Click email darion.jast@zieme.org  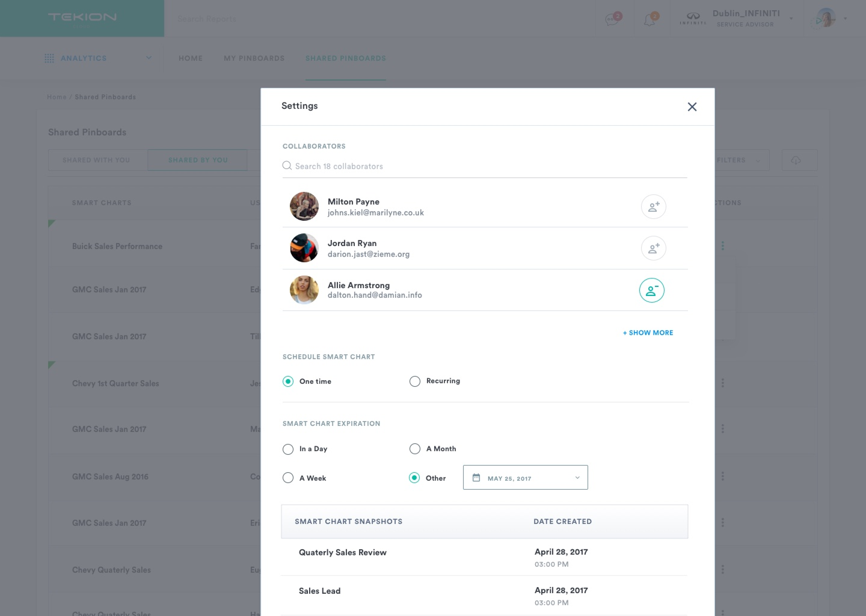[369, 254]
